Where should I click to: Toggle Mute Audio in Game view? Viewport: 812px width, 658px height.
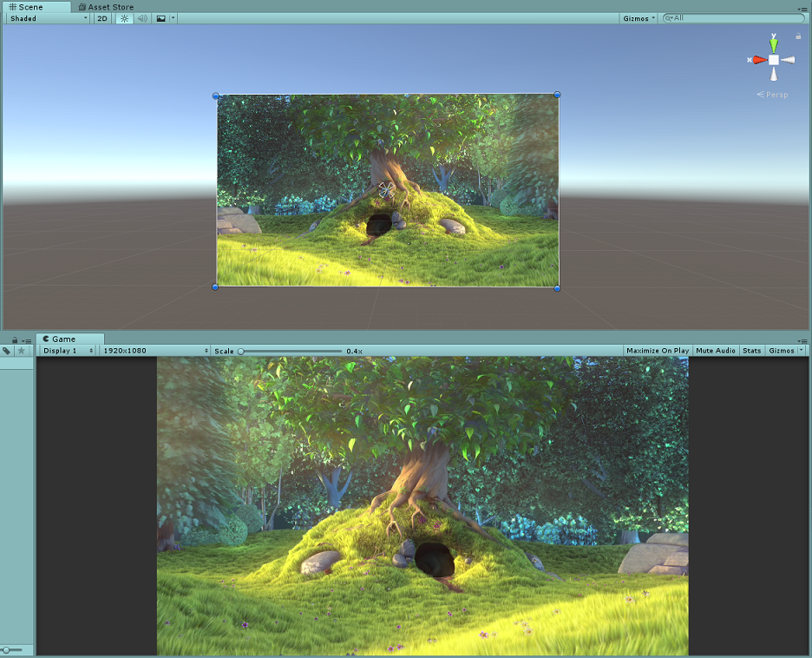coord(716,351)
